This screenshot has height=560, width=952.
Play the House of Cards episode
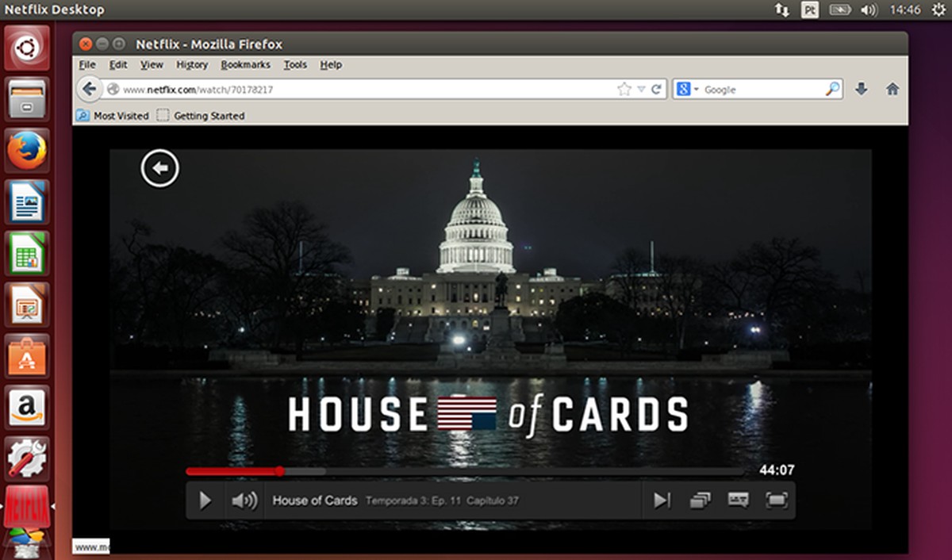click(x=205, y=500)
